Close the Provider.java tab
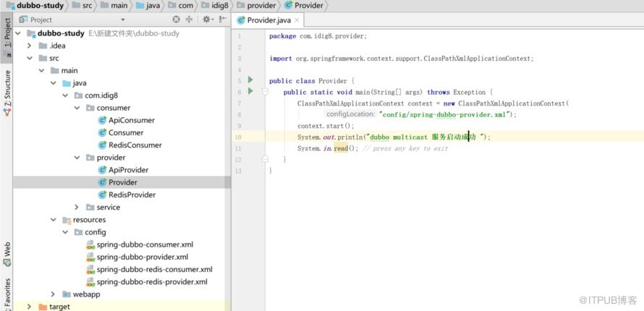Screen dimensions: 644x311 coord(297,20)
